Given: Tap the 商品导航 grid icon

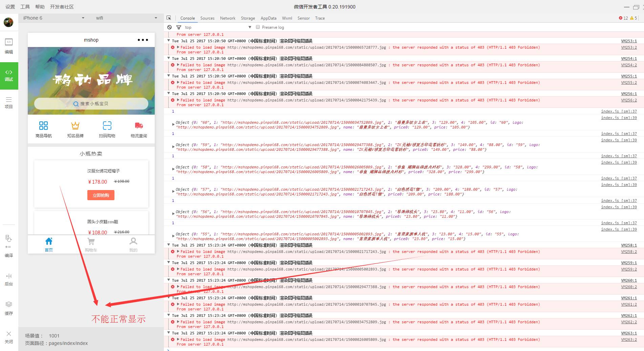Looking at the screenshot, I should click(x=44, y=126).
